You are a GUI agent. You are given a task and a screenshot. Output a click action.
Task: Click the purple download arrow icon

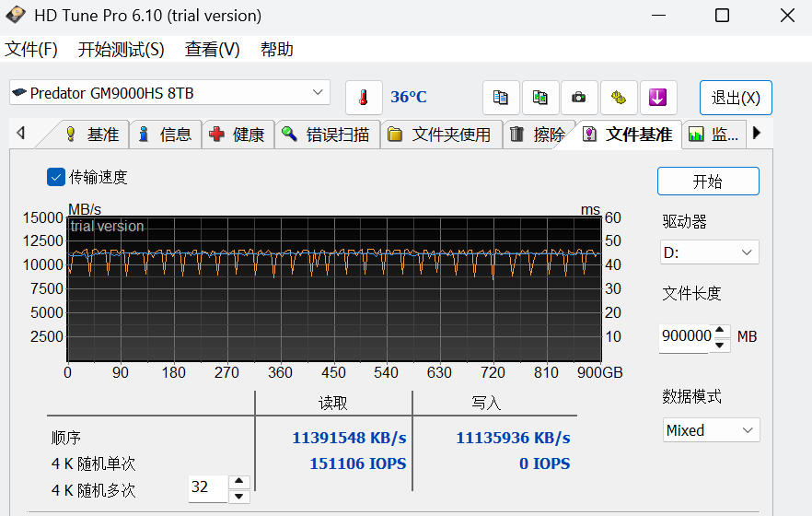[x=657, y=98]
